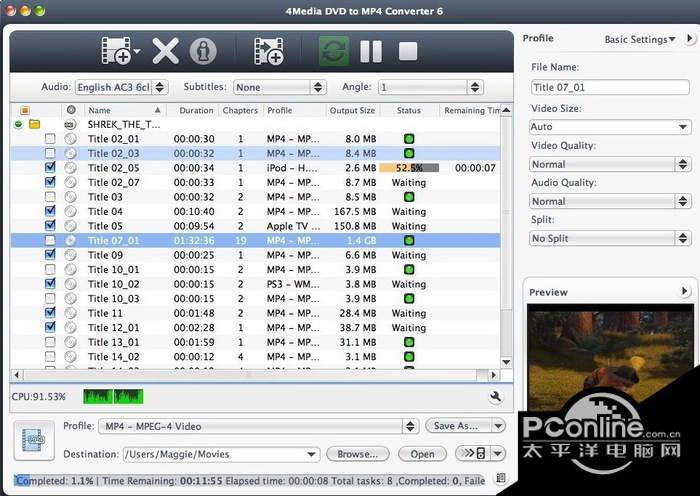Screen dimensions: 700x496
Task: Uncheck the Title 05 checkbox
Action: click(x=50, y=226)
